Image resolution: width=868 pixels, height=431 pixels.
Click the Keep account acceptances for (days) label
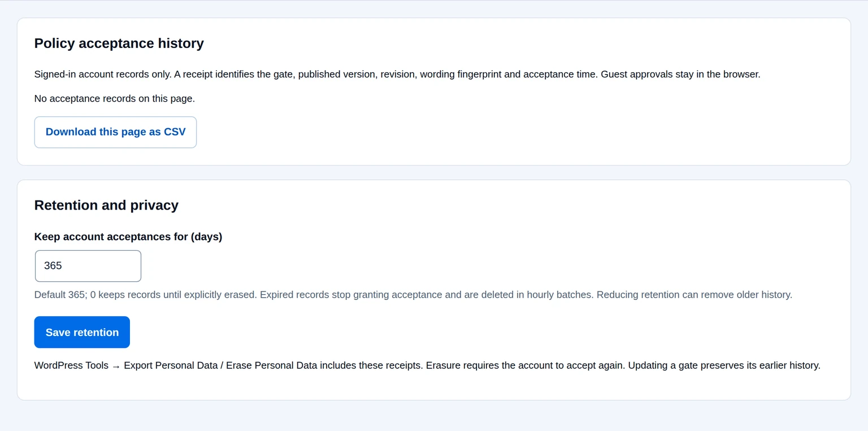(x=128, y=237)
